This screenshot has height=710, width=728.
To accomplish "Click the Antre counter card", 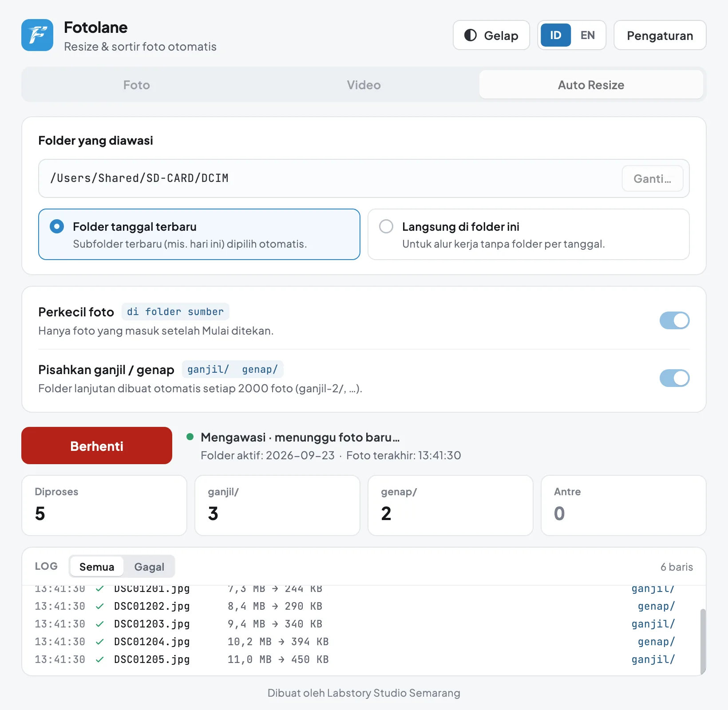I will pyautogui.click(x=624, y=505).
